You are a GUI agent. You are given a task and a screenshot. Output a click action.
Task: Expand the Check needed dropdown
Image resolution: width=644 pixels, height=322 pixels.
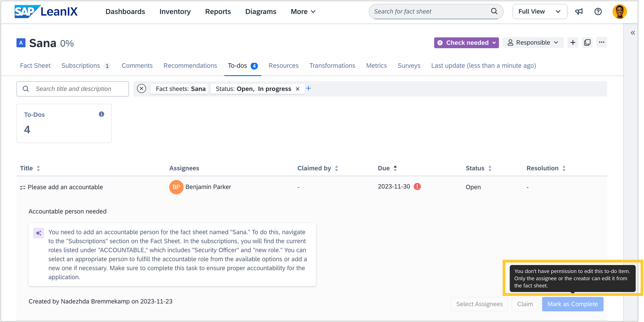click(x=466, y=43)
